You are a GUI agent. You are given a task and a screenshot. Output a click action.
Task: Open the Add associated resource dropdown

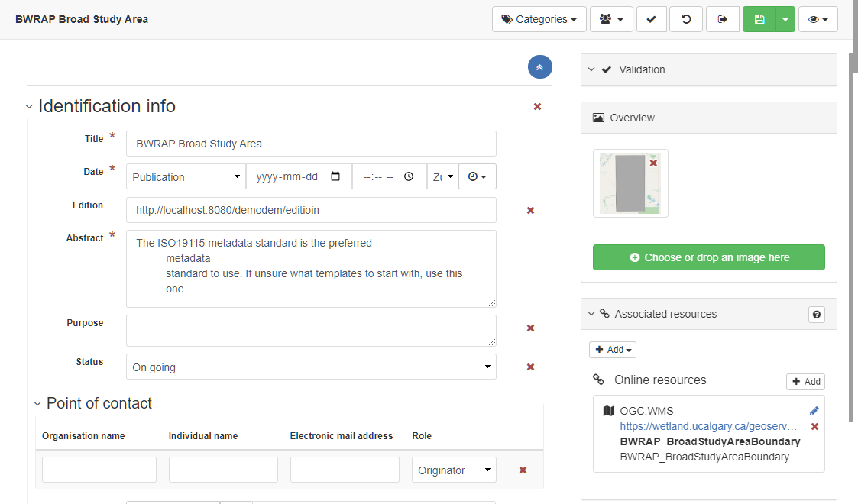pyautogui.click(x=612, y=349)
